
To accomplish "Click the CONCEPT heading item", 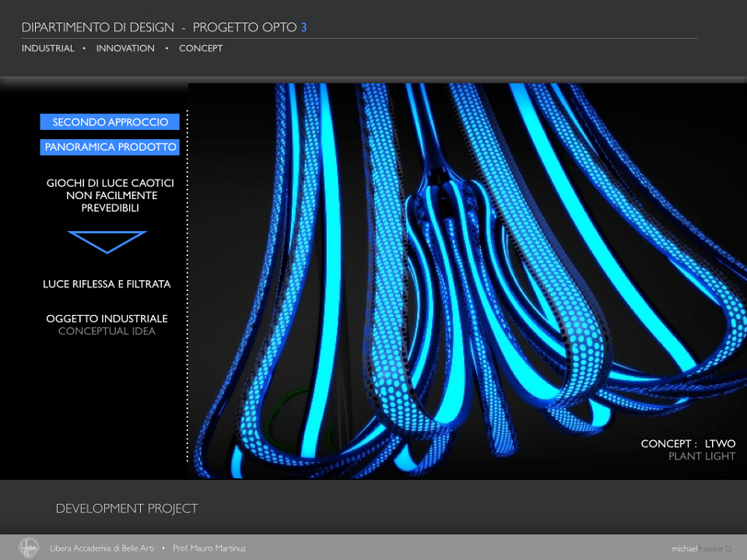I will (x=201, y=48).
